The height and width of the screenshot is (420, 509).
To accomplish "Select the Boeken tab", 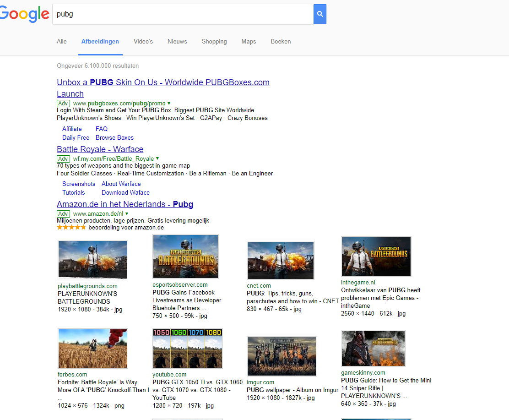I will [281, 42].
